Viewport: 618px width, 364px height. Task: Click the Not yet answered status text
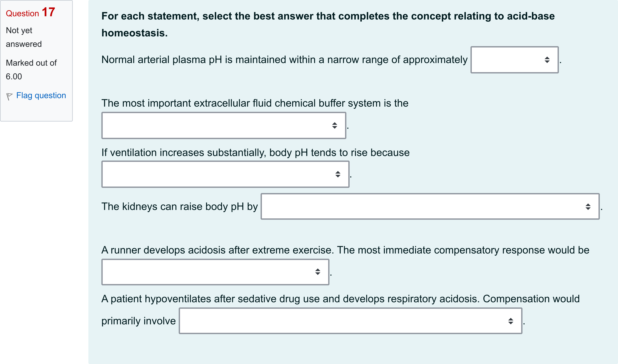(x=24, y=37)
